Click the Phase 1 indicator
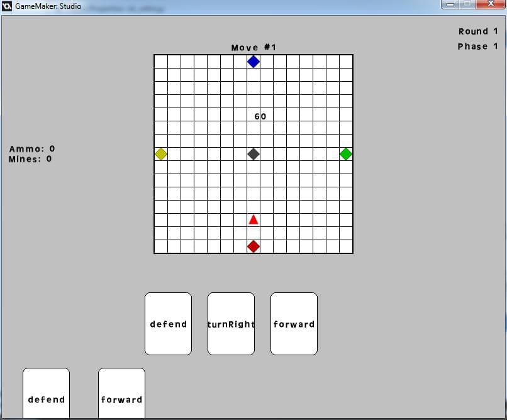 tap(477, 47)
